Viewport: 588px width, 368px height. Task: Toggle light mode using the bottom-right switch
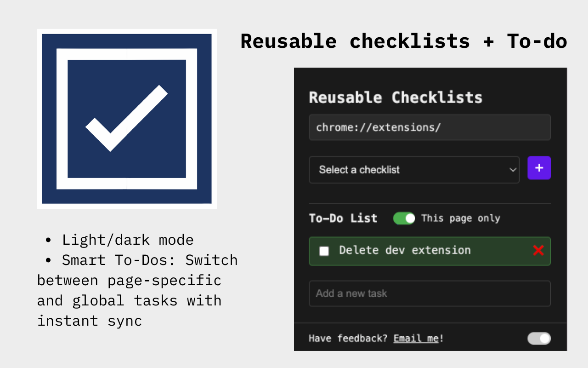pos(538,339)
